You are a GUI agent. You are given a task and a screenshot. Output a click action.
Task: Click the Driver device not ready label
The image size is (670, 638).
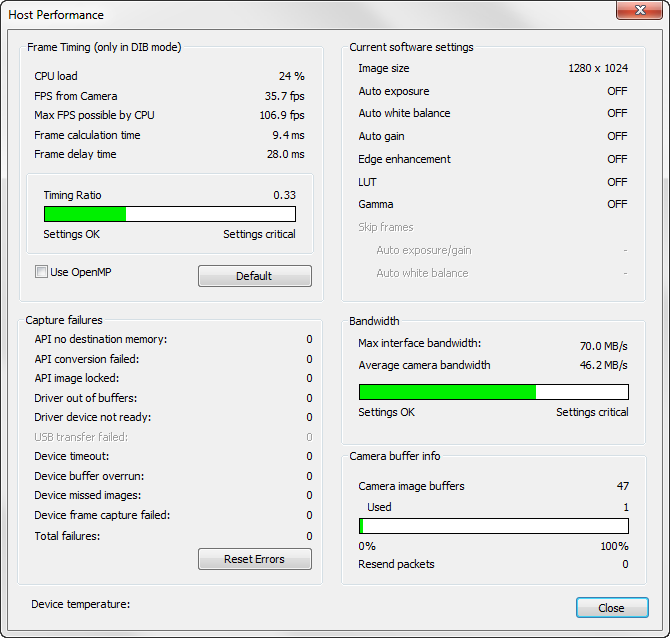[x=93, y=417]
